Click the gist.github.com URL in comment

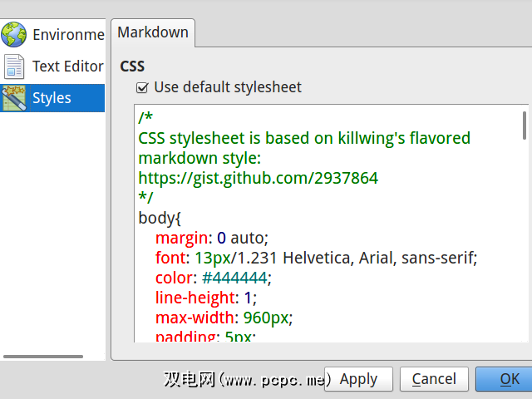coord(258,177)
